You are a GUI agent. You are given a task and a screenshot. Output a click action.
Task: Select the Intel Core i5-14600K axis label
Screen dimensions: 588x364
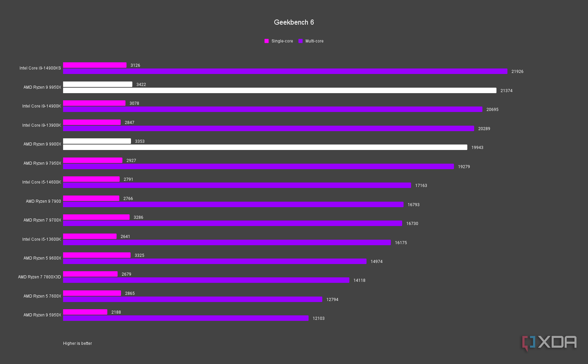tap(41, 182)
